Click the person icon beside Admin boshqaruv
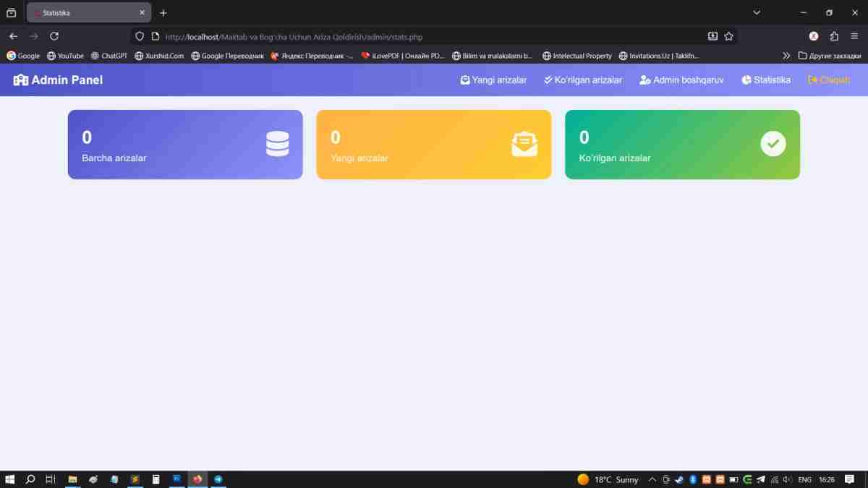Screen dimensions: 868x488 (x=643, y=80)
